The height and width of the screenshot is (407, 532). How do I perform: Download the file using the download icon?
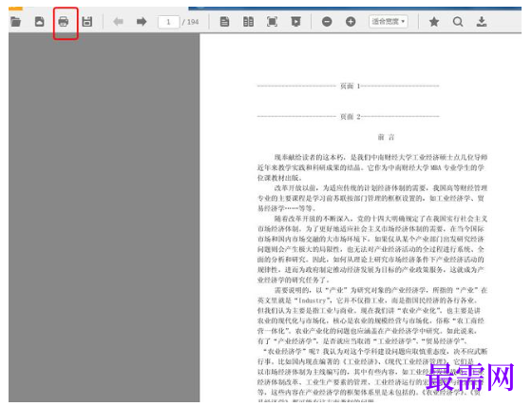pos(482,22)
